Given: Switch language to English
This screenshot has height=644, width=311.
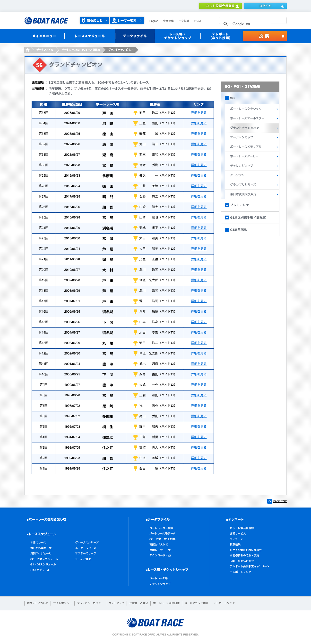Looking at the screenshot, I should (x=154, y=21).
